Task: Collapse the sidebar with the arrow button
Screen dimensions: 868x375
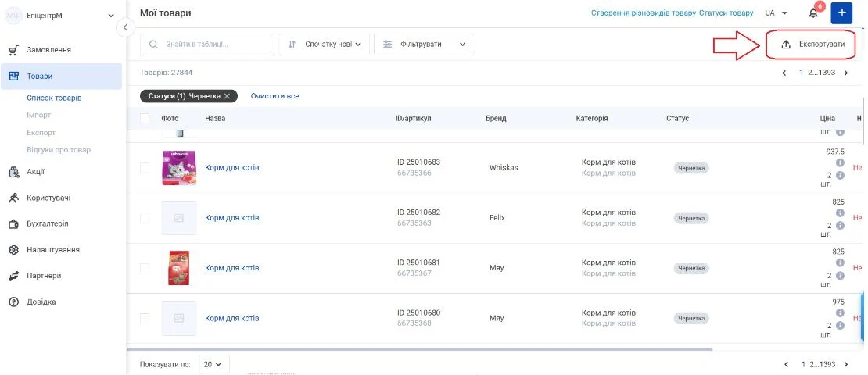Action: (126, 27)
